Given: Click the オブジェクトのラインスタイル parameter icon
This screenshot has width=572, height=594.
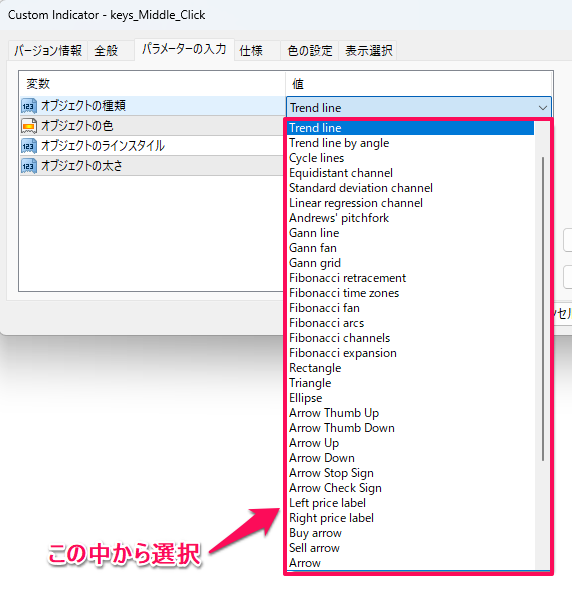Looking at the screenshot, I should click(29, 146).
